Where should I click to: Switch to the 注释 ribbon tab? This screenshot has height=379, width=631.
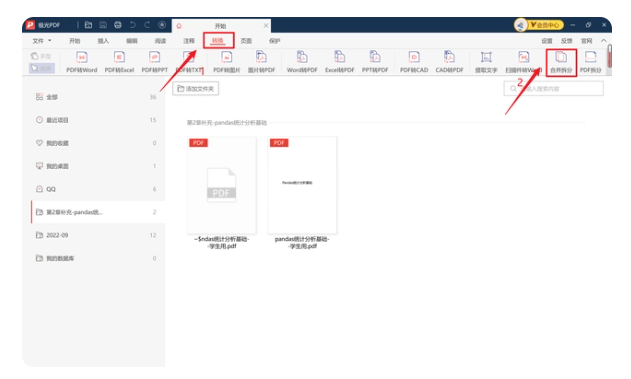click(x=189, y=41)
